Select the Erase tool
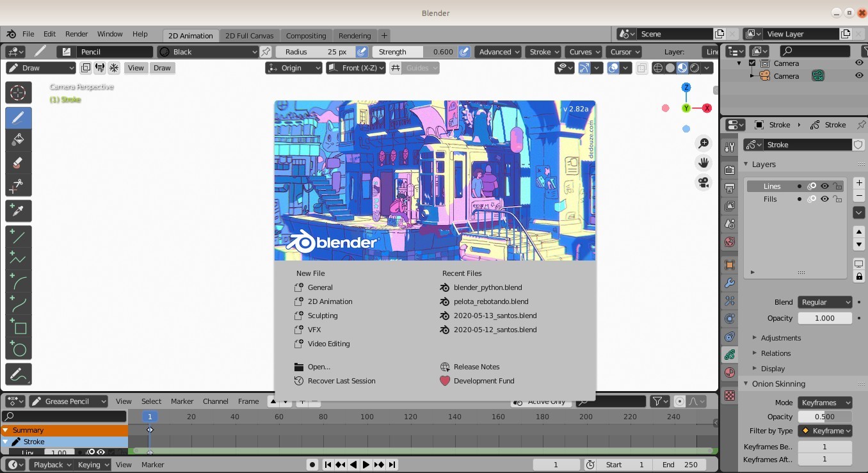Screen dimensions: 868x473 tap(19, 163)
